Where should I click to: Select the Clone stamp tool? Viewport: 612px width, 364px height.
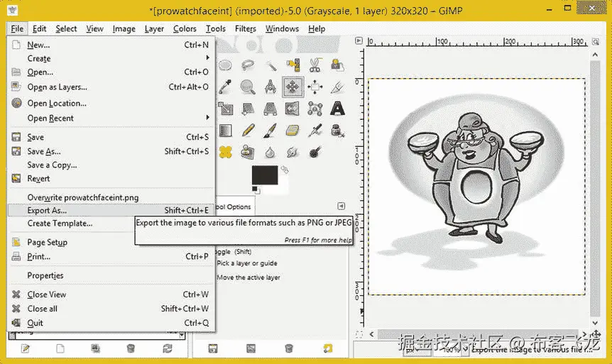click(248, 152)
